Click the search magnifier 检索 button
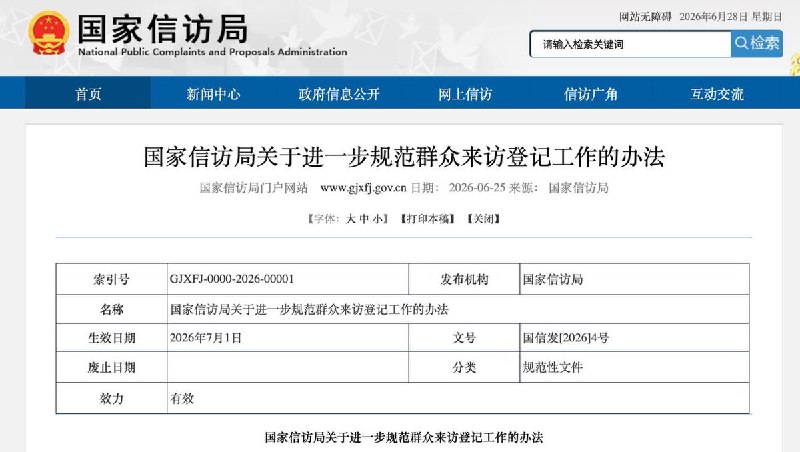 (x=757, y=44)
